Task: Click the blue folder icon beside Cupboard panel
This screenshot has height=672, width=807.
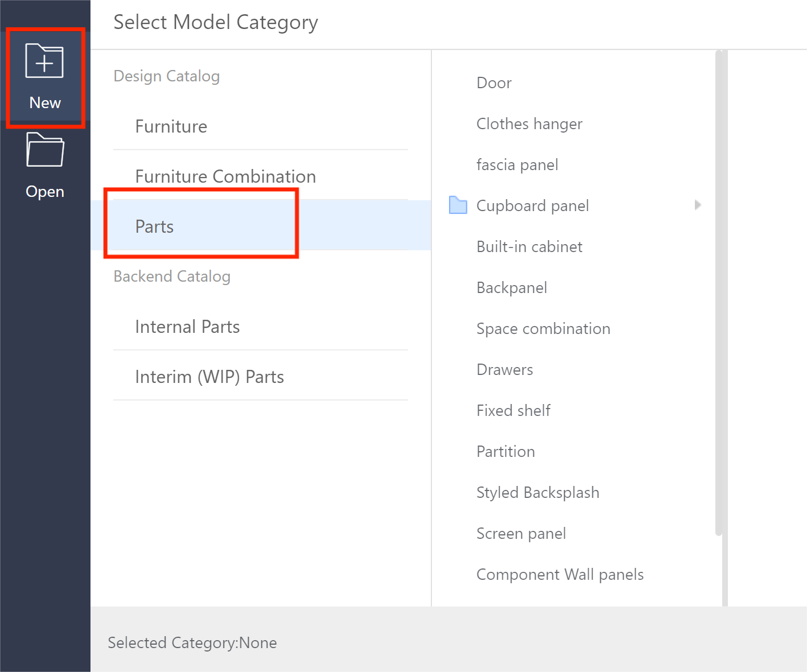Action: pos(458,205)
